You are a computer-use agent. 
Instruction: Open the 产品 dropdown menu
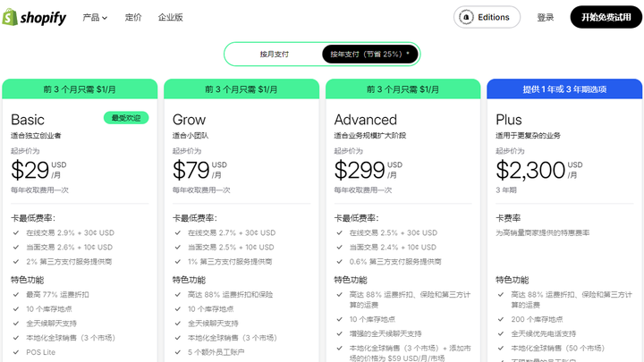tap(95, 17)
